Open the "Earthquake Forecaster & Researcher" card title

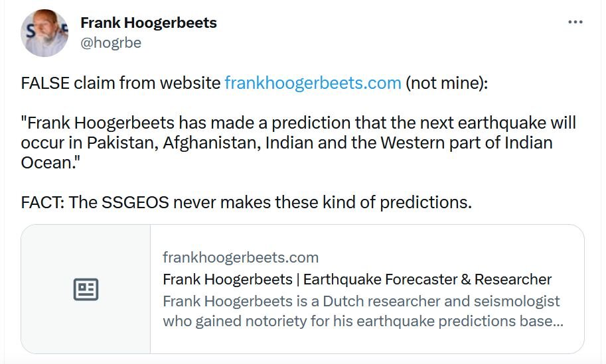357,279
